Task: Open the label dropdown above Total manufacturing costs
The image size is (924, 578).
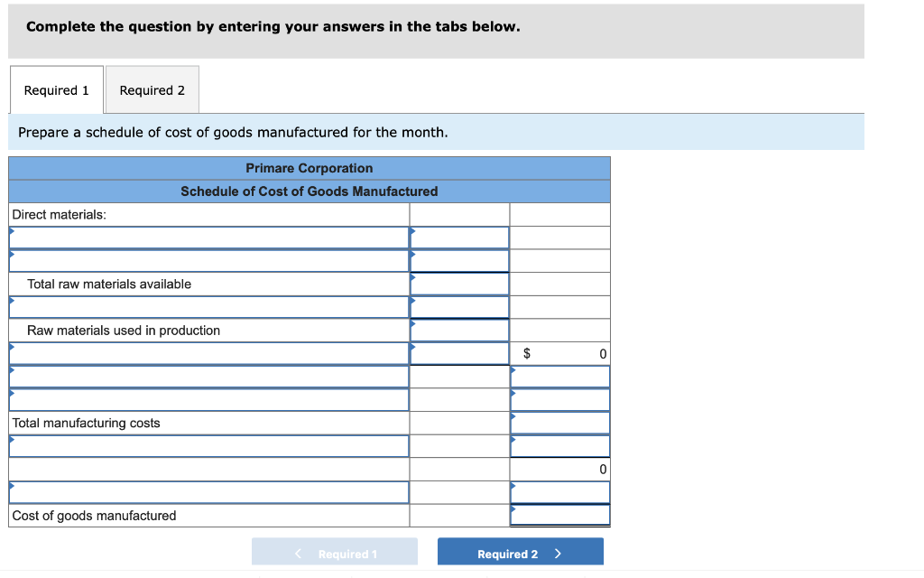Action: (208, 399)
